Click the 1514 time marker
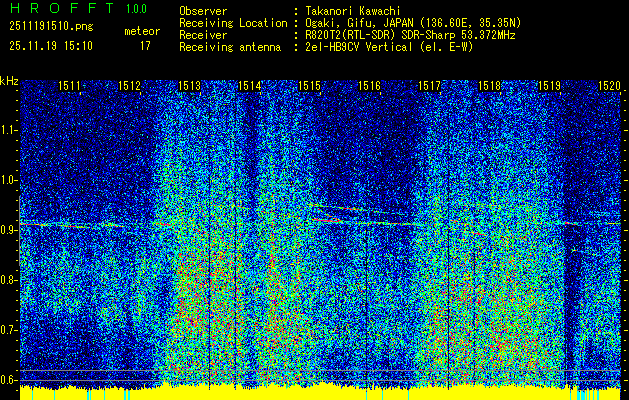The width and height of the screenshot is (629, 400). [x=249, y=86]
